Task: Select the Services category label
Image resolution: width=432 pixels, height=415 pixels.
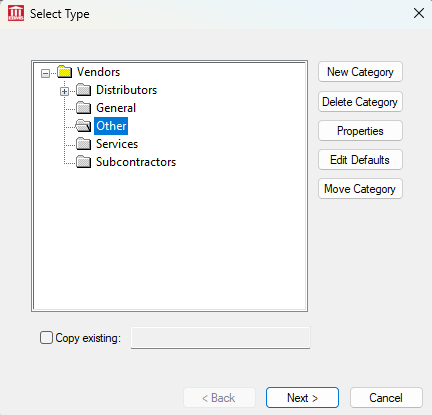Action: tap(117, 144)
